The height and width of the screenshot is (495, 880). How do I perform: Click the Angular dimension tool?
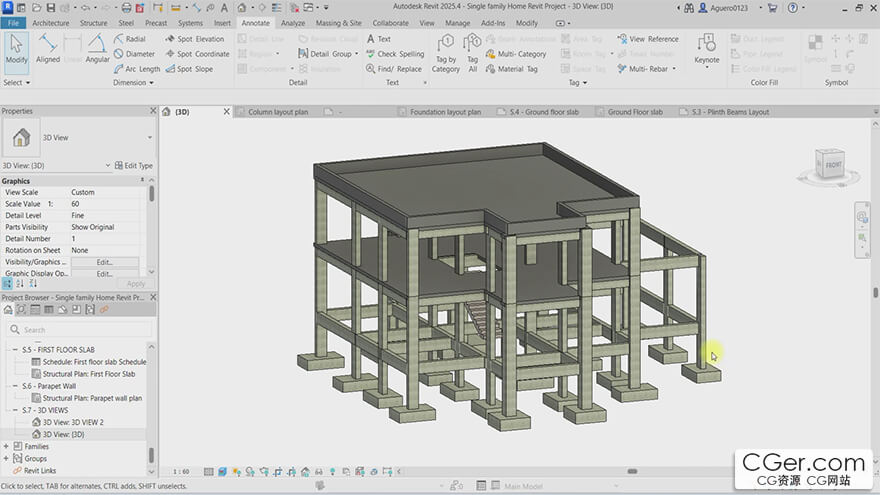(97, 48)
